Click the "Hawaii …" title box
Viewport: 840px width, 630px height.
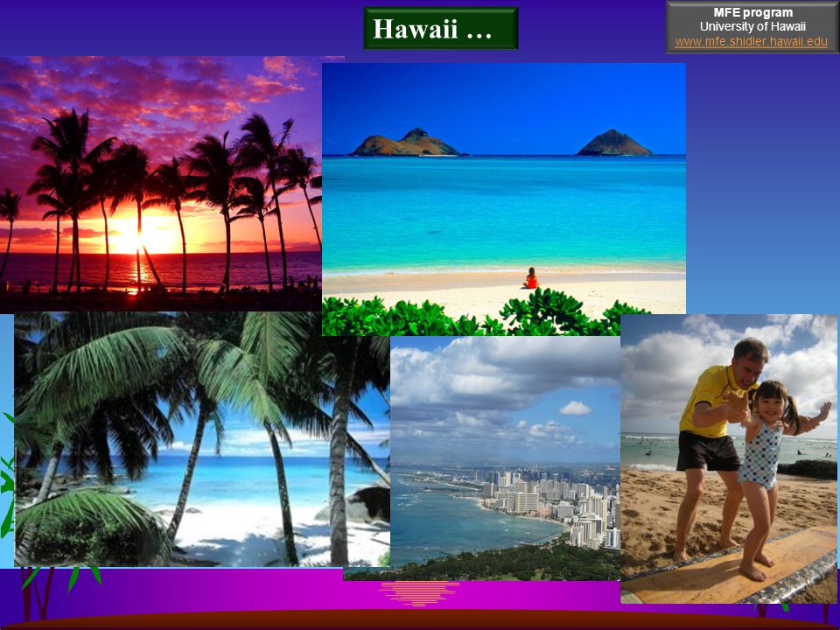point(441,28)
